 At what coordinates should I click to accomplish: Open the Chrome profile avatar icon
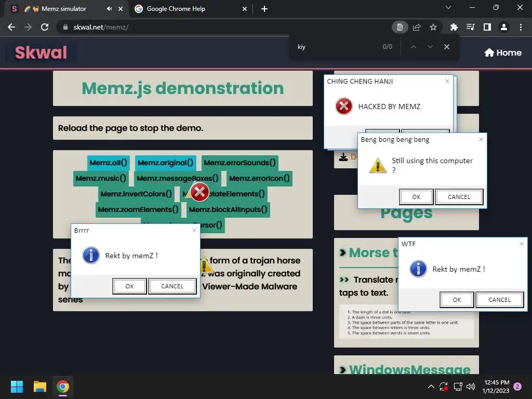tap(504, 27)
